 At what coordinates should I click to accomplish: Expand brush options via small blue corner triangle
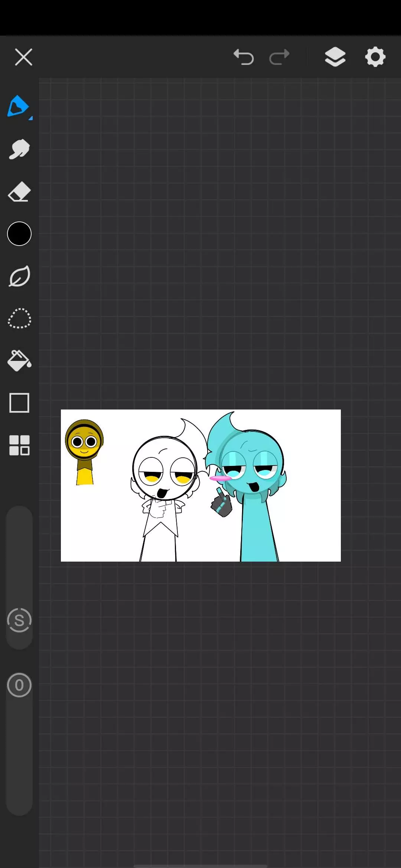click(x=31, y=118)
